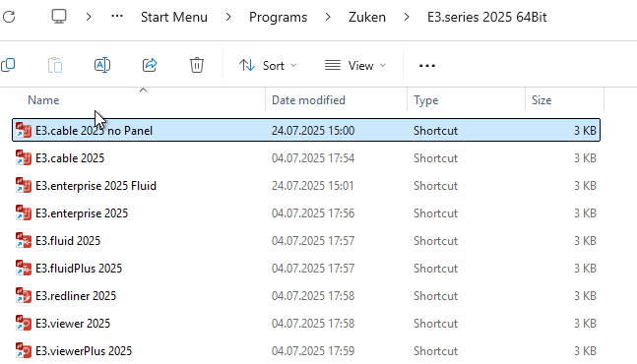Select the E3.fluid 2025 shortcut icon

pyautogui.click(x=24, y=241)
